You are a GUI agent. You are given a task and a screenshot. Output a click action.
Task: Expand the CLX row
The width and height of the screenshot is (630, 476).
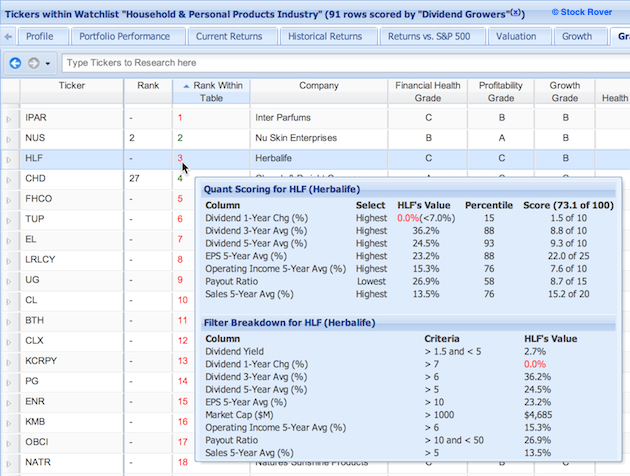click(9, 342)
